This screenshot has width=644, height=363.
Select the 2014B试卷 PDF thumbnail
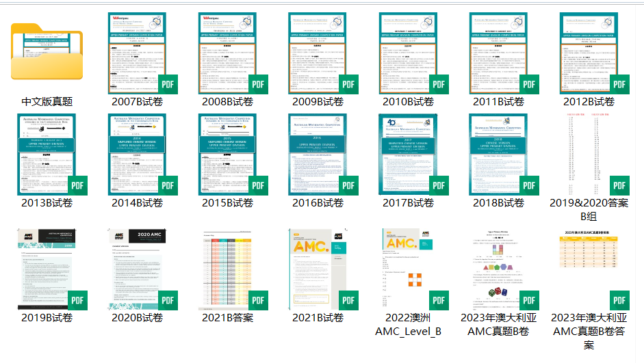pos(142,154)
